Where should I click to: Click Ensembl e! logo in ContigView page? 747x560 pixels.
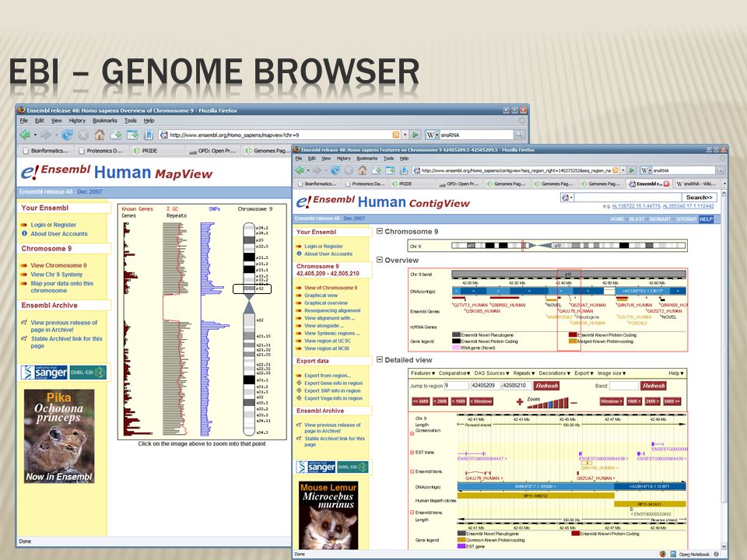(x=304, y=202)
